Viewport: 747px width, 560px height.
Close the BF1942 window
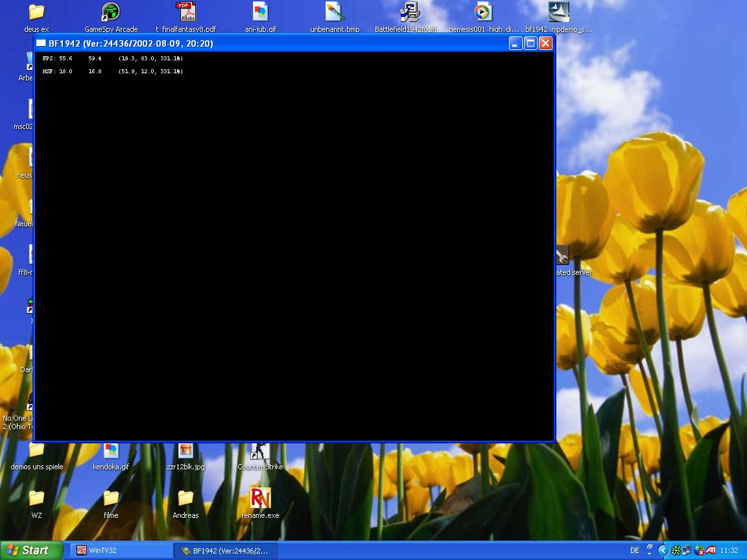pos(545,43)
